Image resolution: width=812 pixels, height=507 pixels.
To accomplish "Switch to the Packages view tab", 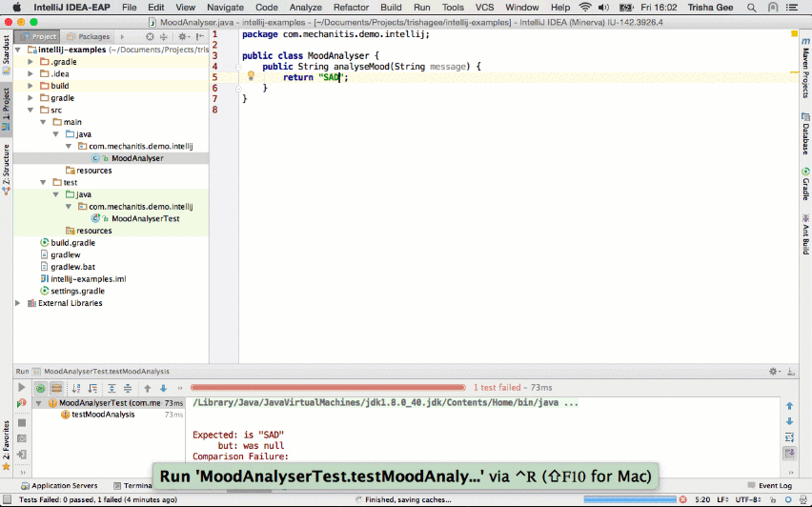I will (89, 37).
